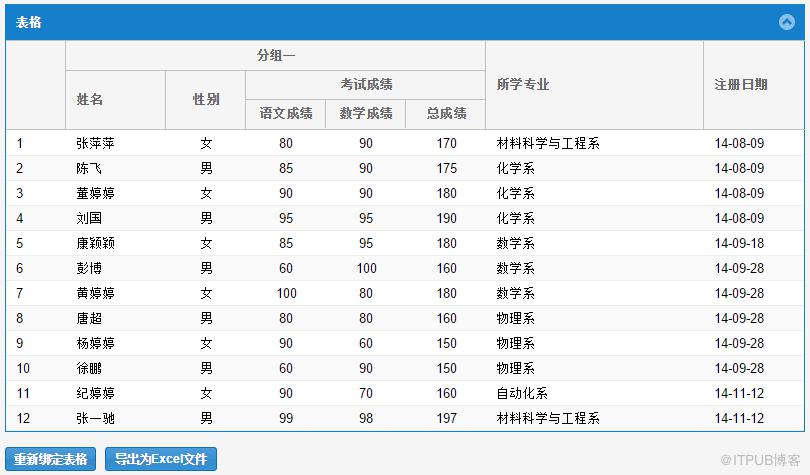
Task: Click the row number 12 cell
Action: [x=36, y=418]
